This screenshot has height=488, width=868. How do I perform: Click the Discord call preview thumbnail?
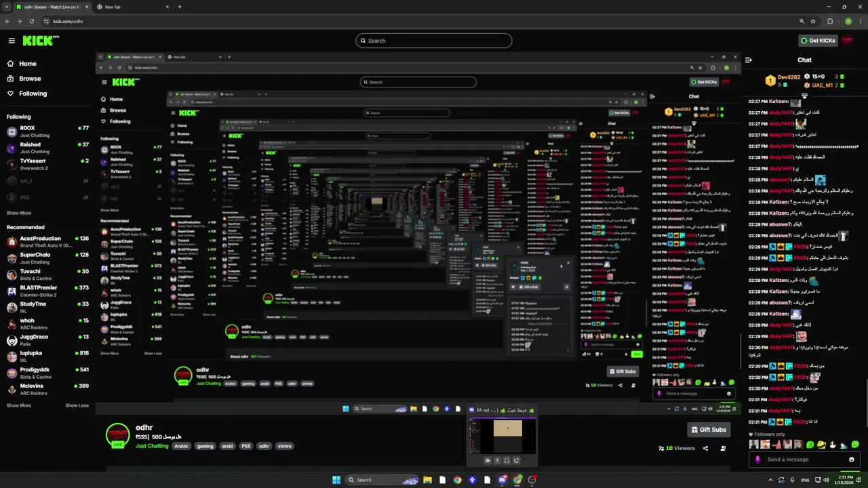tap(502, 436)
